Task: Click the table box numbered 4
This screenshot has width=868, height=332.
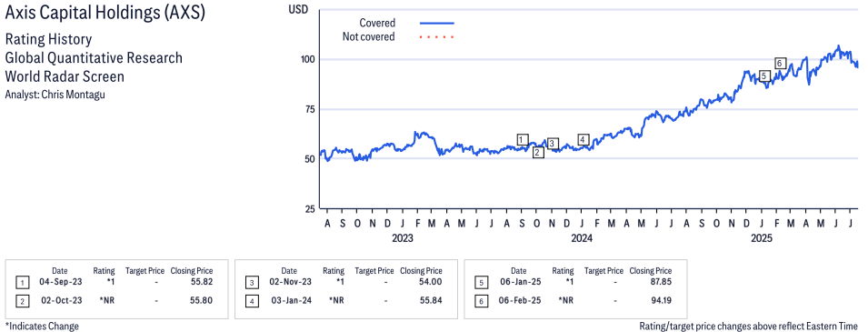Action: [252, 301]
